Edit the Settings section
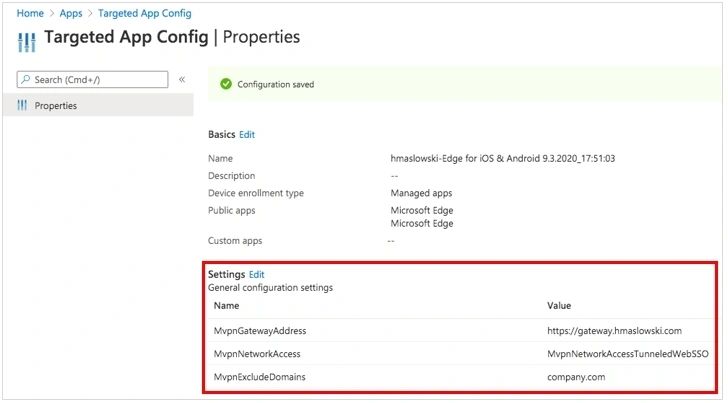The height and width of the screenshot is (403, 728). 257,274
